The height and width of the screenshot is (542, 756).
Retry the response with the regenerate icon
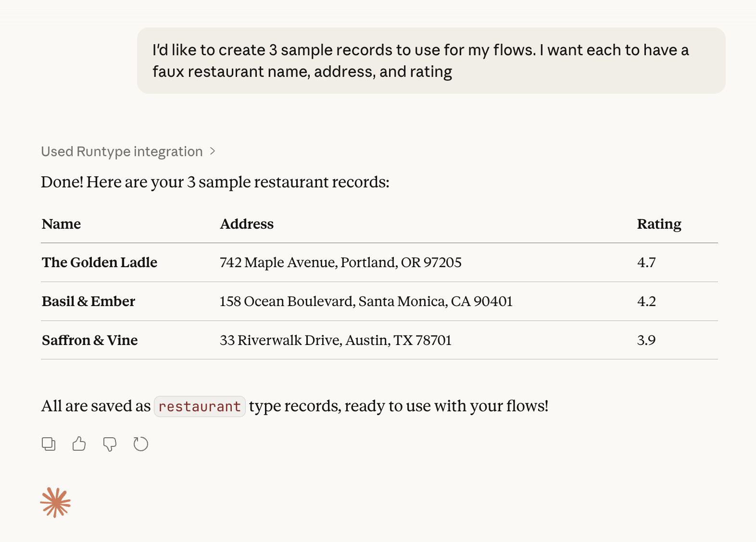coord(140,444)
